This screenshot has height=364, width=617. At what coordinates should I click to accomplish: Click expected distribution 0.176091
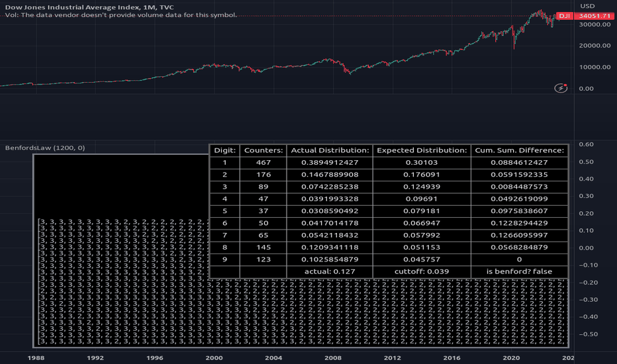(422, 175)
